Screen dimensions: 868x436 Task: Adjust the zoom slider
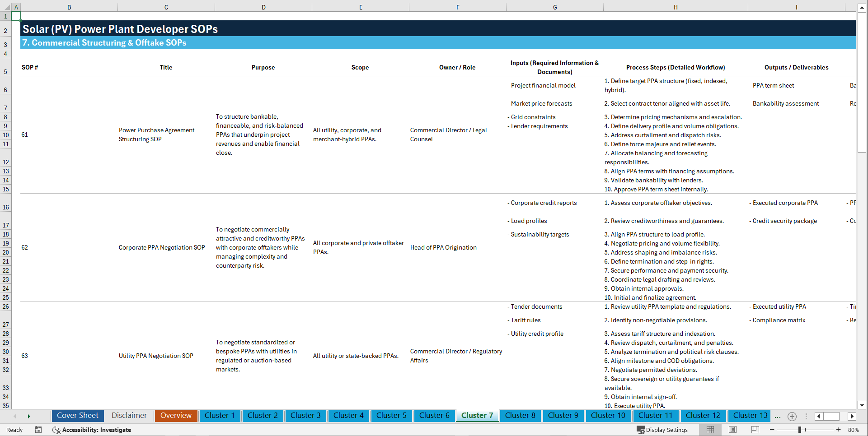pyautogui.click(x=799, y=430)
